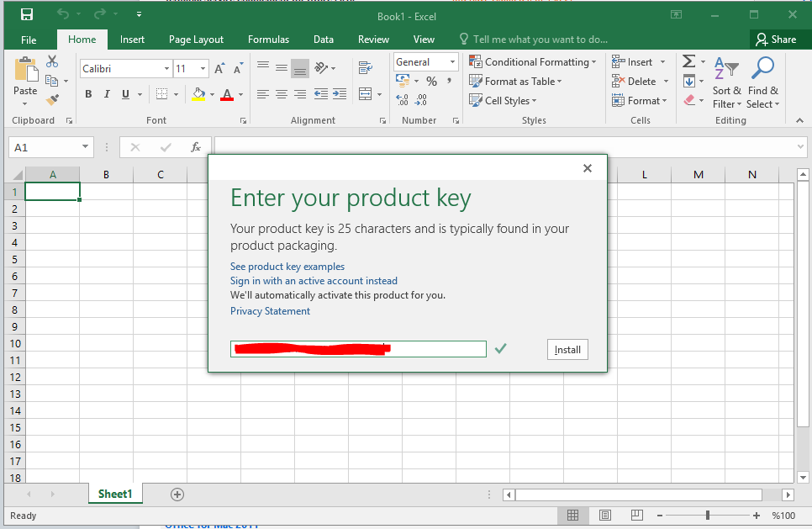Switch to the Formulas tab
The height and width of the screenshot is (529, 812).
[268, 40]
